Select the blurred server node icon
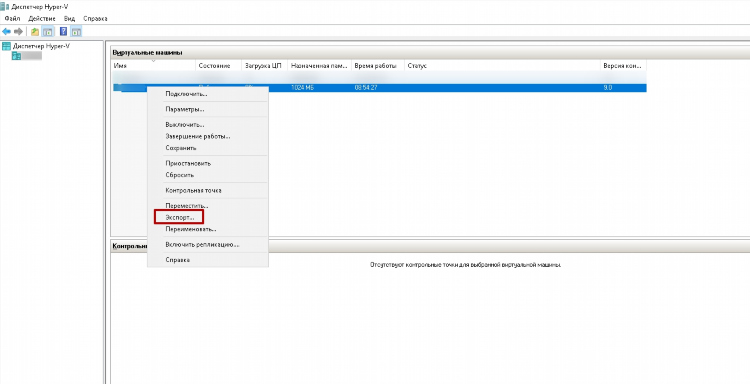Viewport: 750px width, 384px height. coord(16,56)
